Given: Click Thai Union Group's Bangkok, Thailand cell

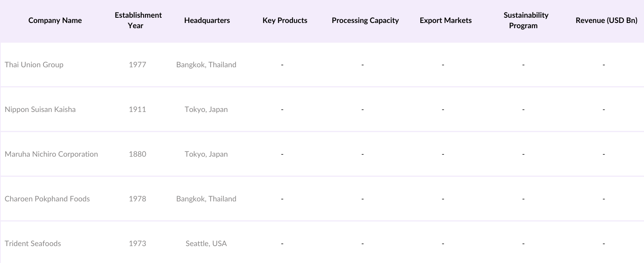Looking at the screenshot, I should tap(206, 65).
